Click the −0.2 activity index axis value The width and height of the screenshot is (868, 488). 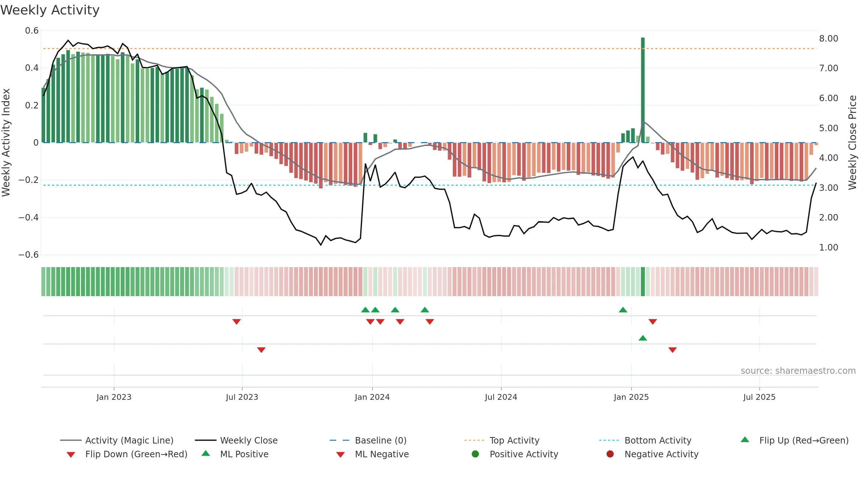coord(29,180)
